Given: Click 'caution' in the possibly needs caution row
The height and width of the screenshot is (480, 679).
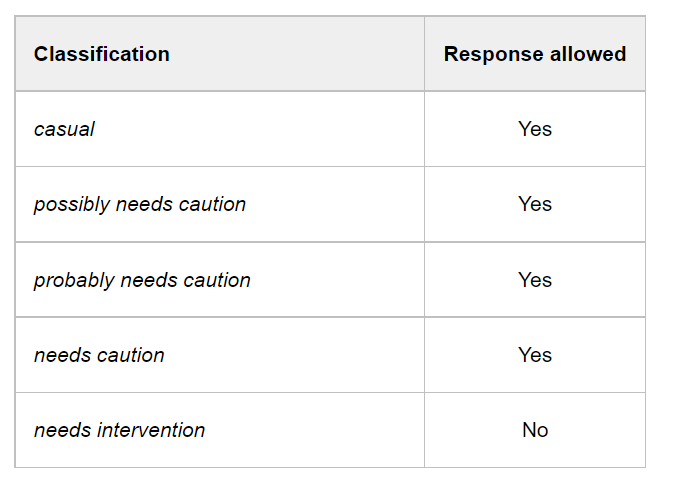Looking at the screenshot, I should point(212,204).
